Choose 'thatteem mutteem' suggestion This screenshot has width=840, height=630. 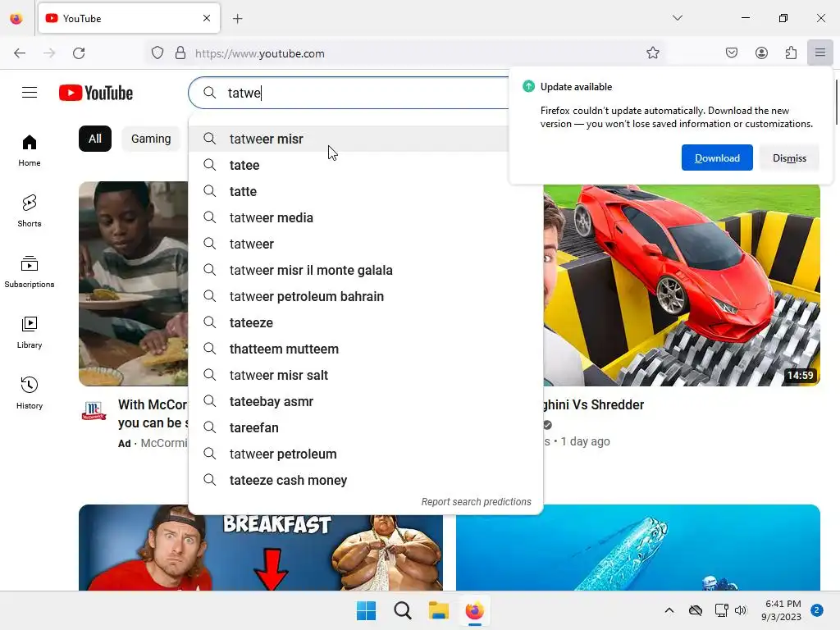pyautogui.click(x=365, y=349)
